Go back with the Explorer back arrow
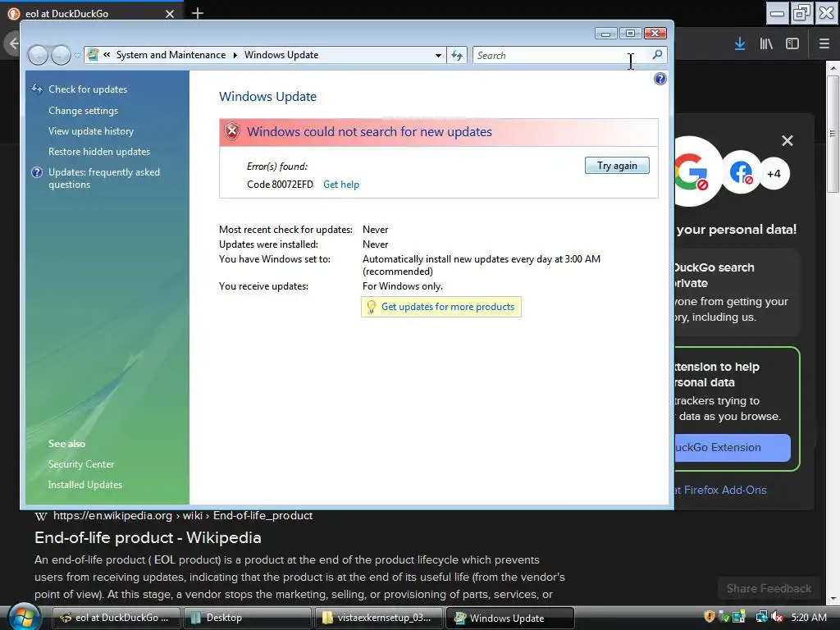The image size is (840, 630). pyautogui.click(x=38, y=55)
